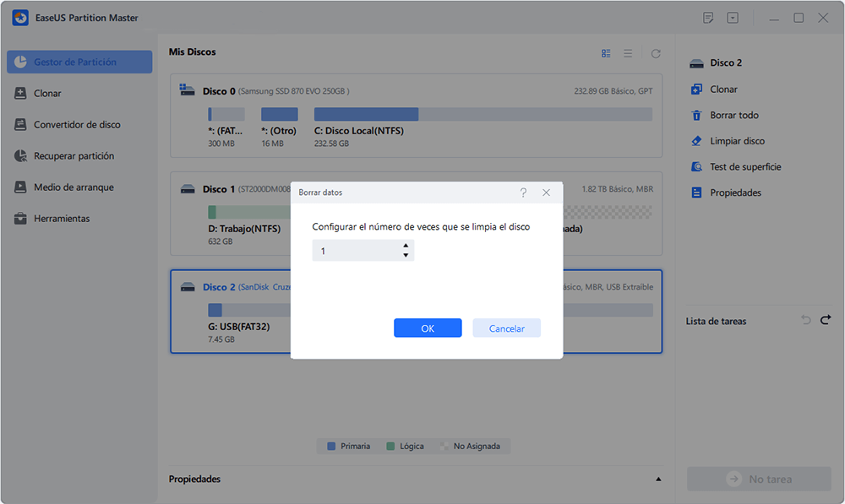Redo the task in Lista de tareas
Screen dimensions: 845x504
tap(826, 320)
